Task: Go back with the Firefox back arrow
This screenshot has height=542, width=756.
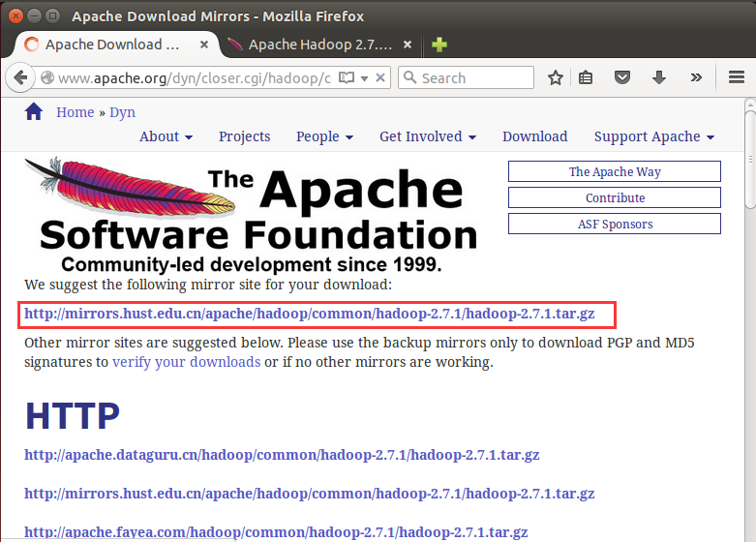Action: 20,77
